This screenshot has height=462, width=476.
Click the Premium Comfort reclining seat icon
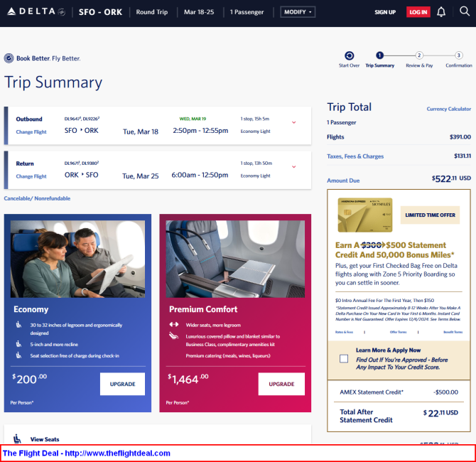pos(174,336)
